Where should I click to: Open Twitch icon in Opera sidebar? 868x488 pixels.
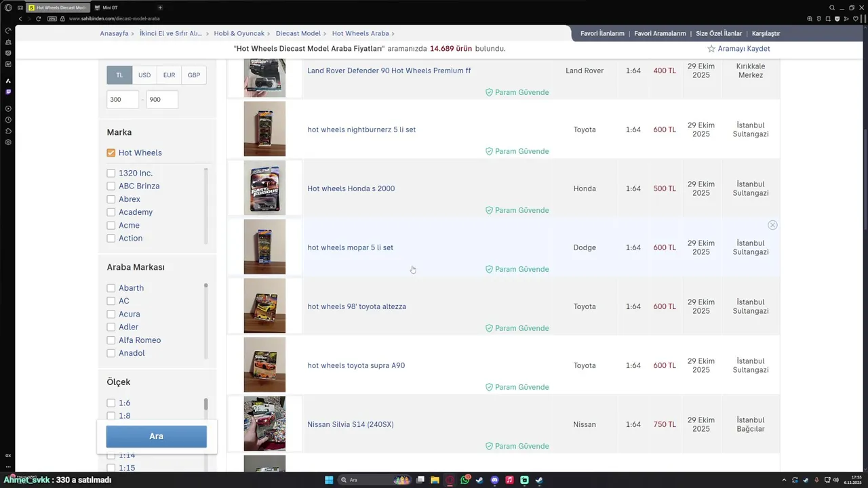pyautogui.click(x=8, y=91)
